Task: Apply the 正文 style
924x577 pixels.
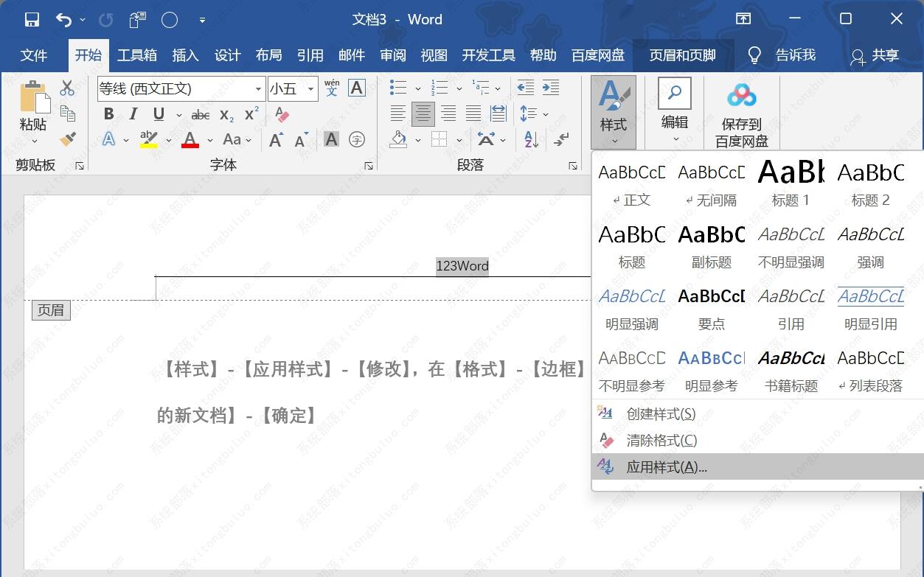Action: click(631, 183)
